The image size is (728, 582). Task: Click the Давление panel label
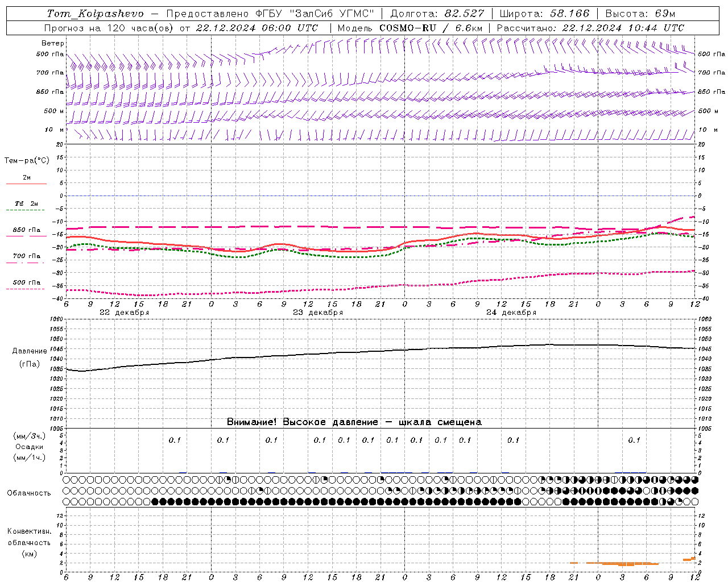pyautogui.click(x=30, y=351)
